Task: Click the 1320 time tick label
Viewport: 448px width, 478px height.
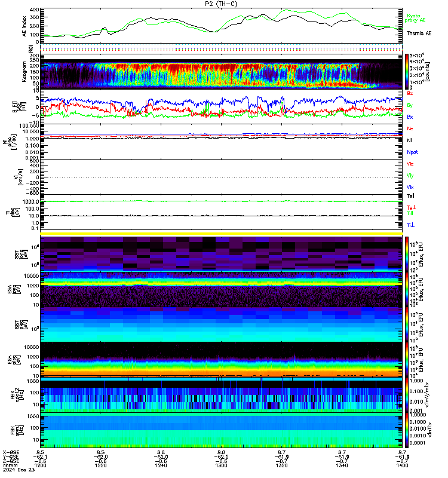Action: tap(281, 465)
